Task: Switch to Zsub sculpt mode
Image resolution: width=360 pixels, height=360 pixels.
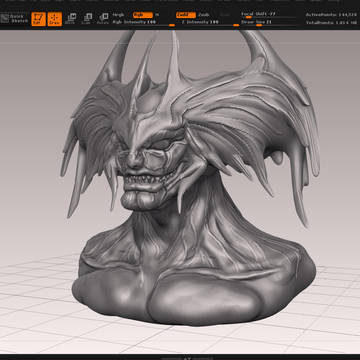Action: pyautogui.click(x=204, y=15)
